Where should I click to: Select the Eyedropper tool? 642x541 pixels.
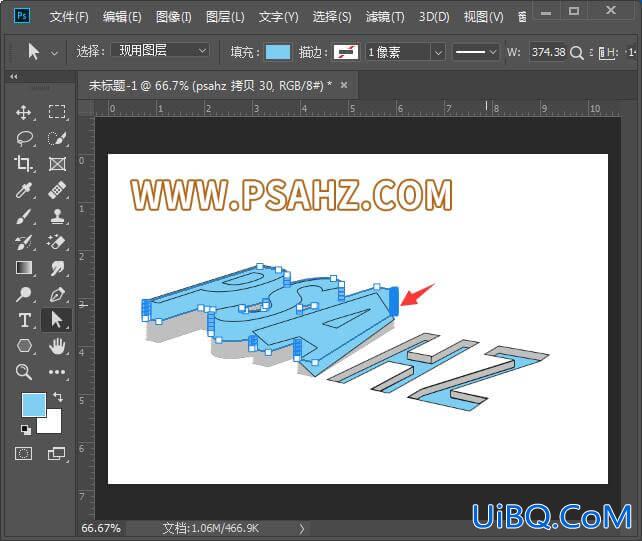pos(24,190)
